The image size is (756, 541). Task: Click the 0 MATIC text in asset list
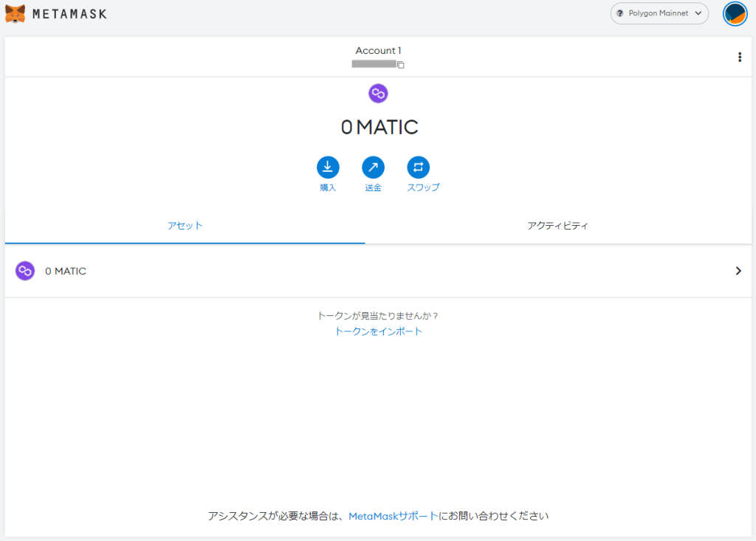pos(66,271)
